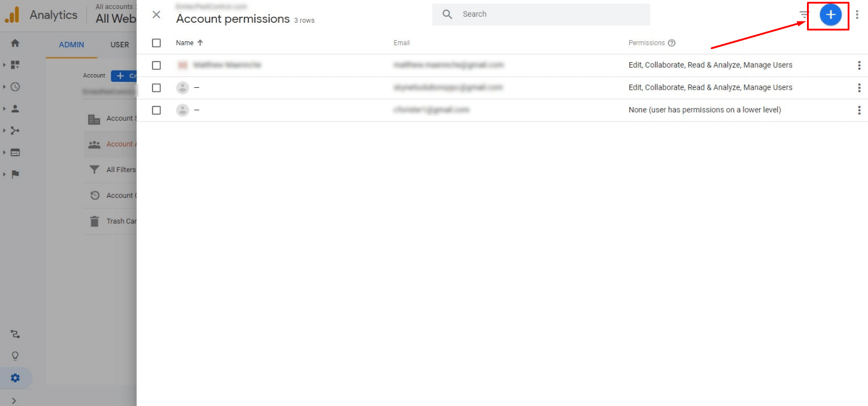Go to Home in the sidebar
The width and height of the screenshot is (868, 406).
(15, 43)
